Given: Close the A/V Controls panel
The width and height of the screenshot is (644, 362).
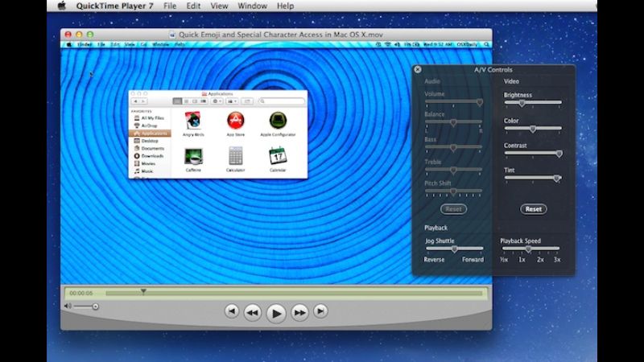Looking at the screenshot, I should 418,70.
